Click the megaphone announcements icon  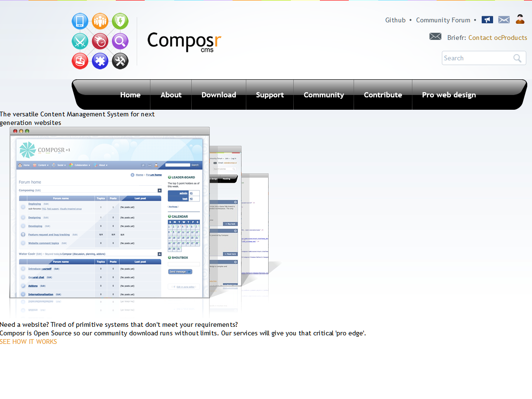coord(487,20)
